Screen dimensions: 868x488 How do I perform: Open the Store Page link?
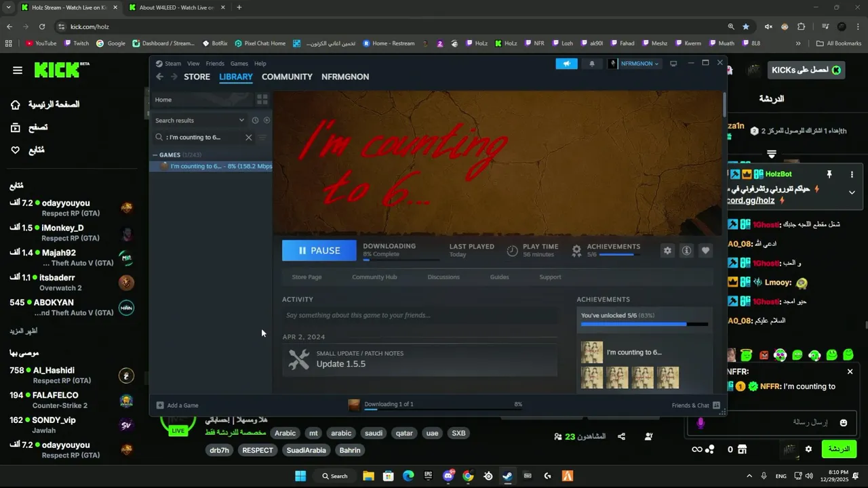coord(307,277)
